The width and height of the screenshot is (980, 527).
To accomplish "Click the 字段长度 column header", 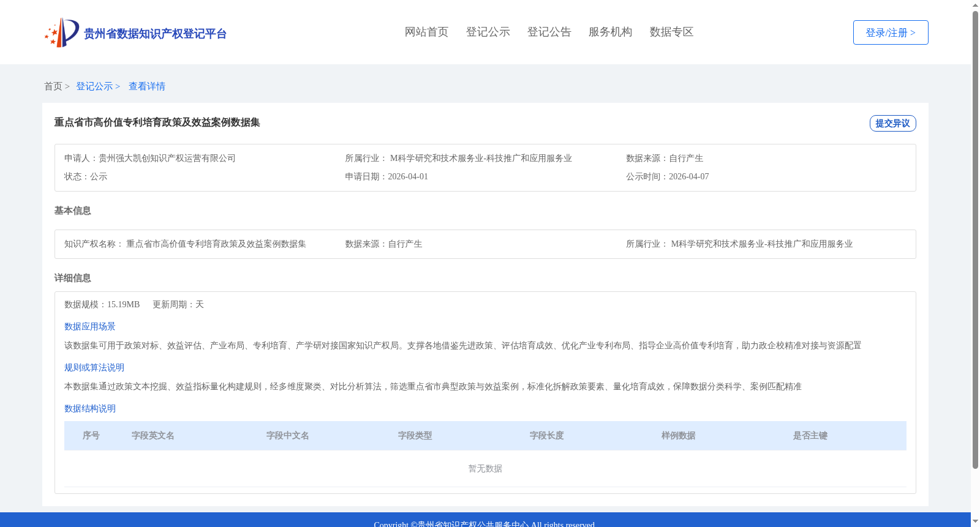I will [547, 435].
